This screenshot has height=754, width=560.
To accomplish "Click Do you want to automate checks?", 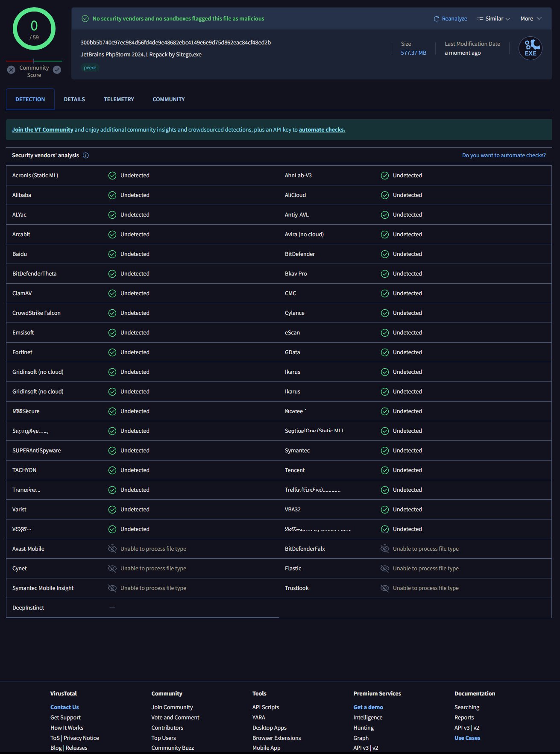I will (x=504, y=155).
